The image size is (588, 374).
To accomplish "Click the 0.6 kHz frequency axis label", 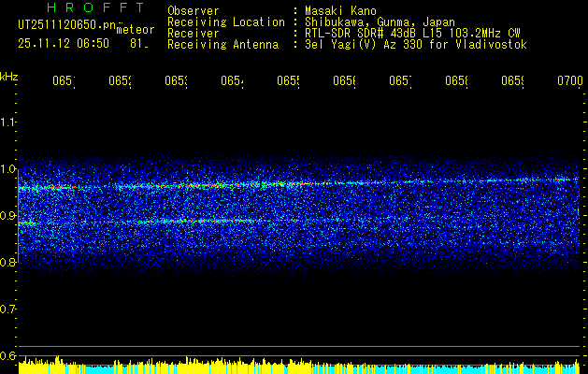I will [x=7, y=355].
